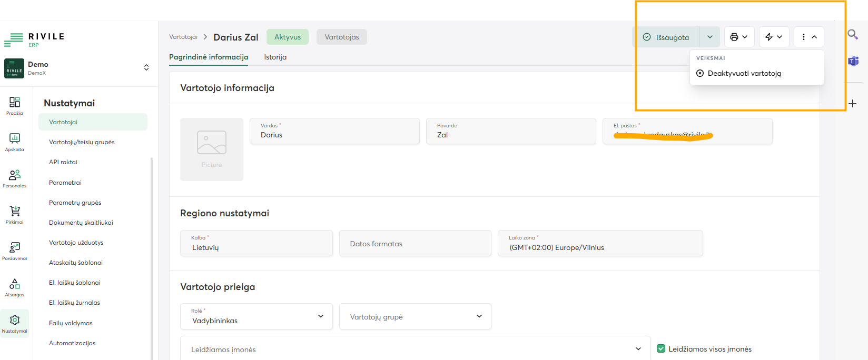Click the user Picture placeholder
This screenshot has width=868, height=360.
(212, 149)
